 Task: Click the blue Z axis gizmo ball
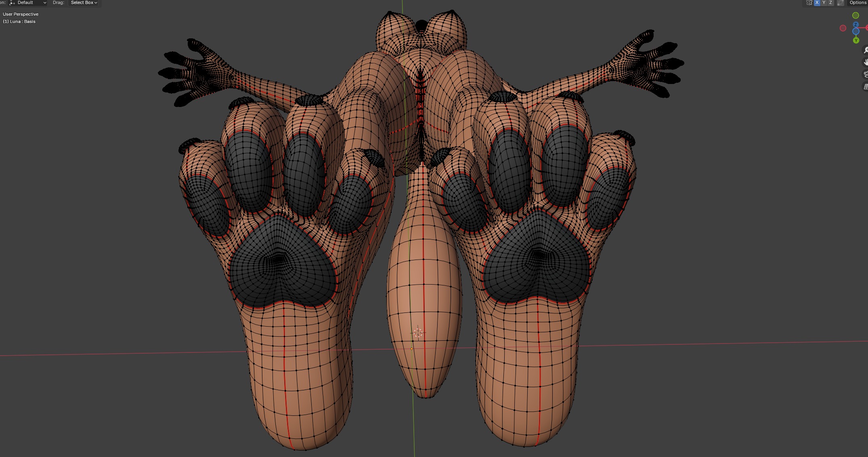pyautogui.click(x=855, y=25)
